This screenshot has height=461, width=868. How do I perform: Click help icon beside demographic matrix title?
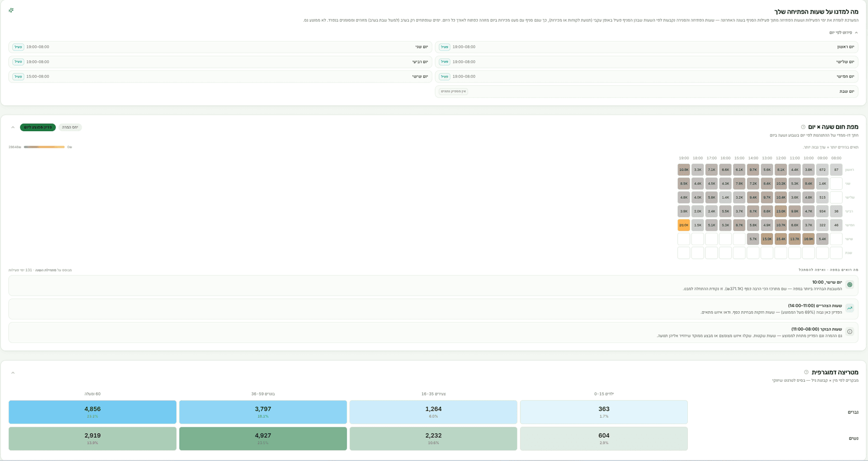coord(806,372)
